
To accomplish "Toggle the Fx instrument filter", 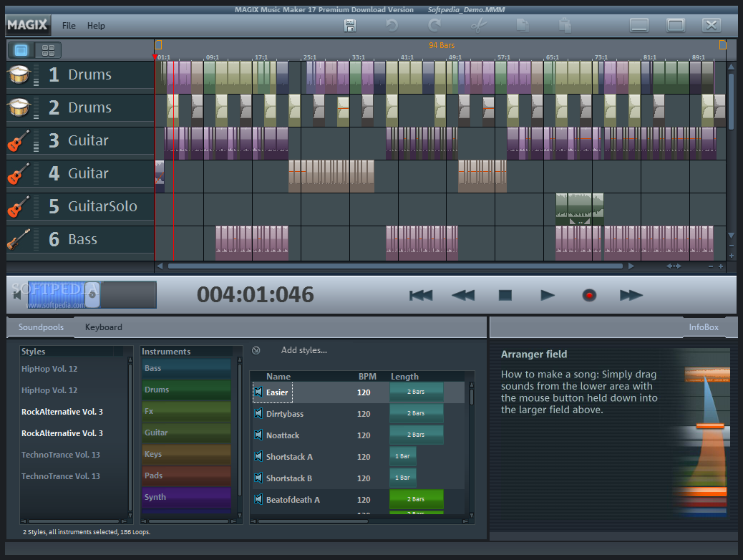I will [x=186, y=412].
